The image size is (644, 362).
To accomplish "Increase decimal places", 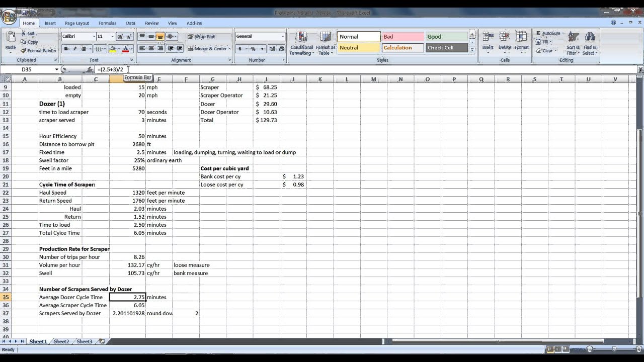I will pos(272,49).
